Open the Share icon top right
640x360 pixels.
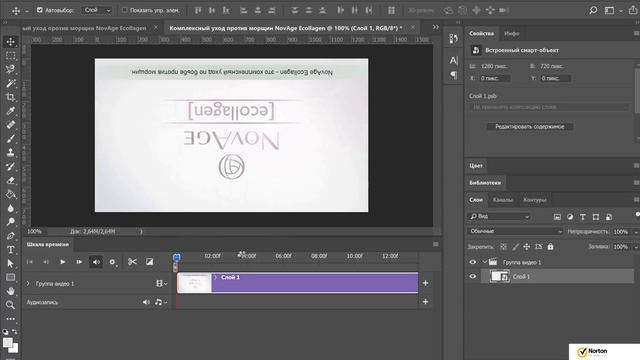point(633,10)
